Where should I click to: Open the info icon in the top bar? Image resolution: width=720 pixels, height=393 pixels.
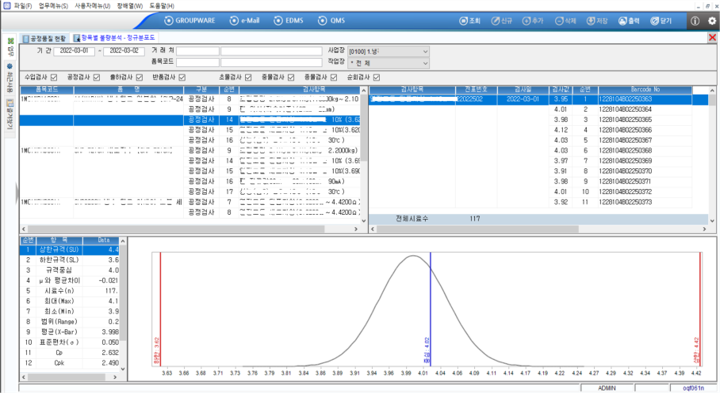point(695,21)
